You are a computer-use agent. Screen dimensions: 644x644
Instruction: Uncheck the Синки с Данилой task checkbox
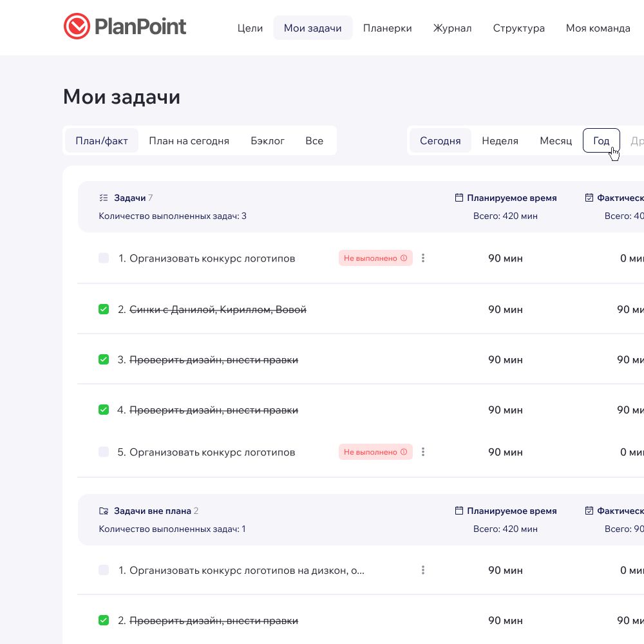[x=104, y=310]
